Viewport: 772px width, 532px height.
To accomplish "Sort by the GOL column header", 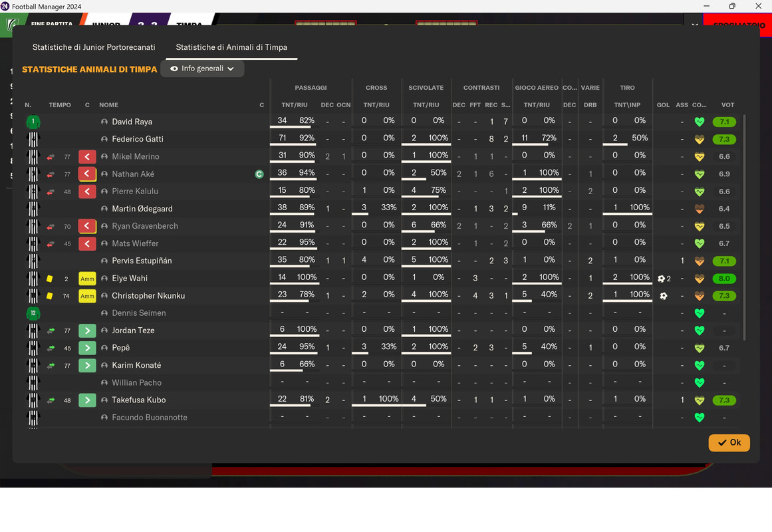I will point(663,105).
